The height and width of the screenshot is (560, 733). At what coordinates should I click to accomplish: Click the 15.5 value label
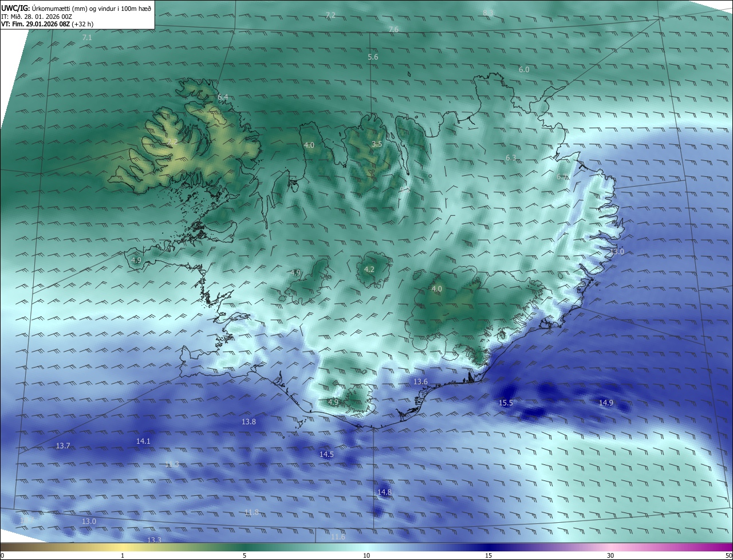coord(506,403)
